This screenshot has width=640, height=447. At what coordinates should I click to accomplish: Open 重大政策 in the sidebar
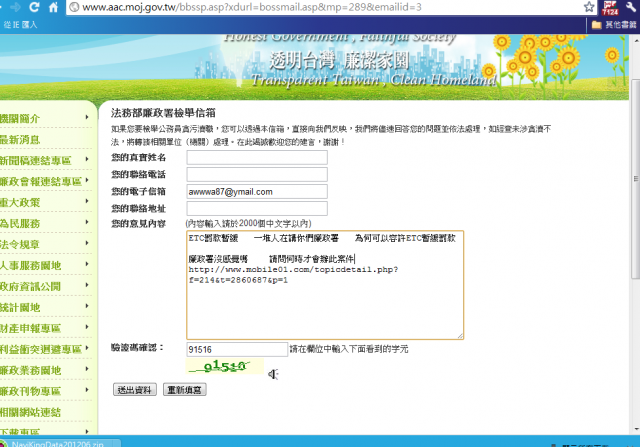(x=20, y=203)
